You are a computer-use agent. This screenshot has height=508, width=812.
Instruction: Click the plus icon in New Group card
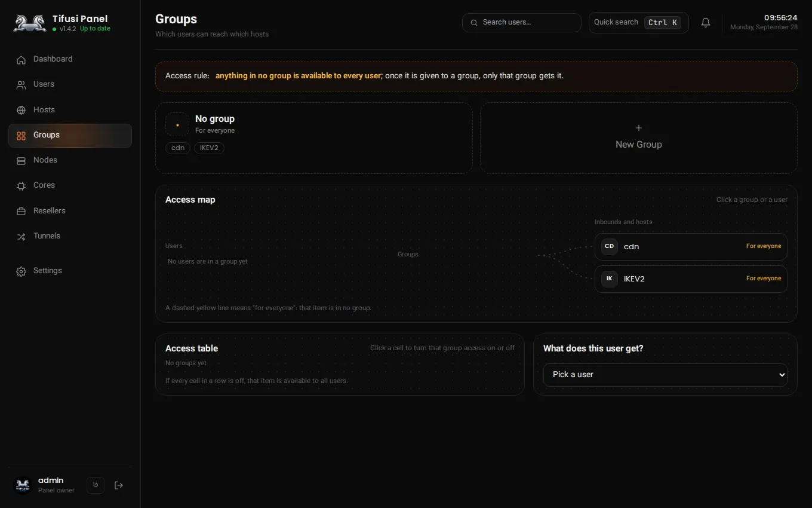[639, 128]
